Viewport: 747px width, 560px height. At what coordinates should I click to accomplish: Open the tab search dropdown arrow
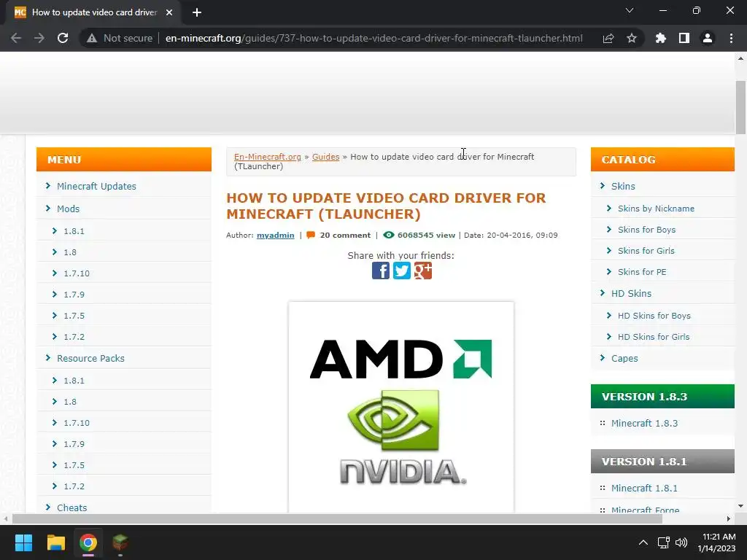(630, 10)
